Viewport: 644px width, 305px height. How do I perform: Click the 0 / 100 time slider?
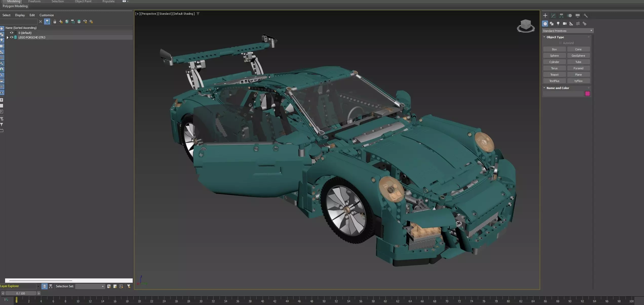pyautogui.click(x=21, y=293)
